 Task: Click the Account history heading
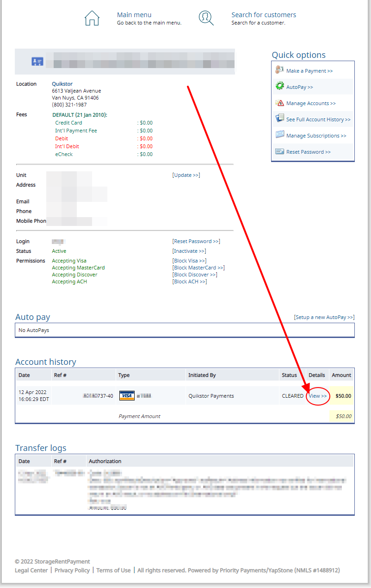tap(46, 362)
